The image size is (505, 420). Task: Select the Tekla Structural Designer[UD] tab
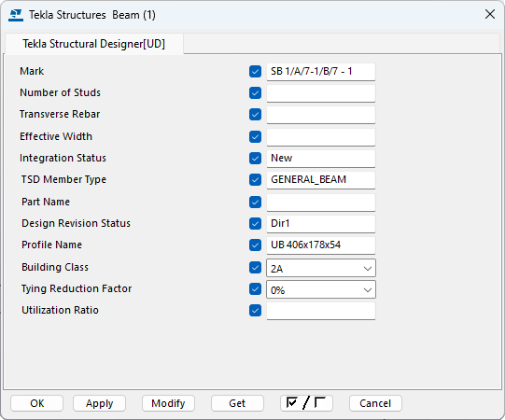(x=93, y=44)
